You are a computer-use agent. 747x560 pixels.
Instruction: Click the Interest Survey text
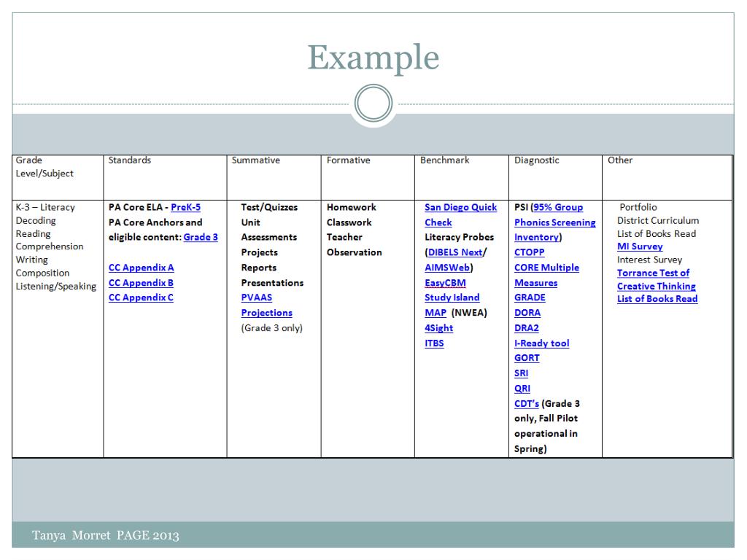tap(649, 260)
